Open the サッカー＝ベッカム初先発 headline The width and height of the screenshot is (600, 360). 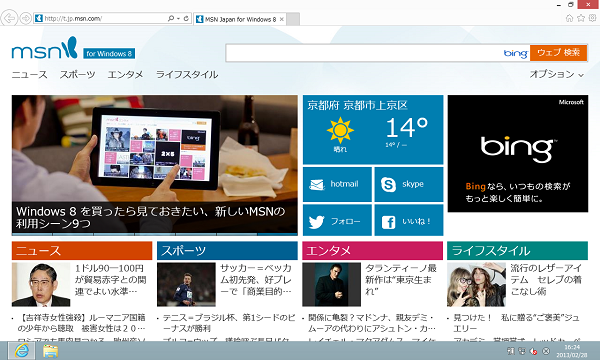pyautogui.click(x=256, y=280)
